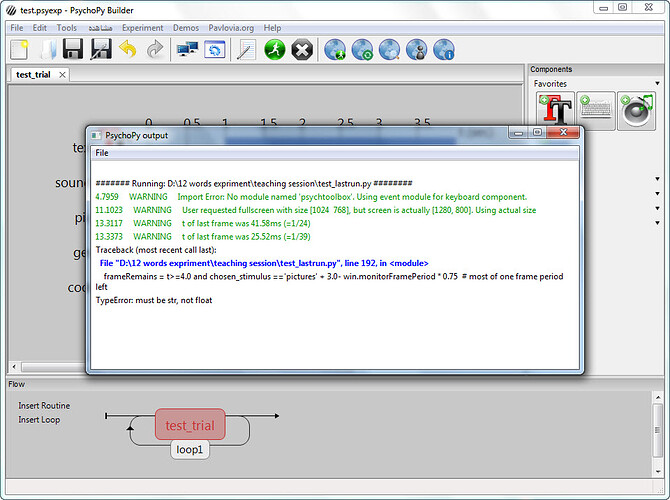Add a Sound component from Favorites
This screenshot has height=500, width=670.
(x=637, y=110)
